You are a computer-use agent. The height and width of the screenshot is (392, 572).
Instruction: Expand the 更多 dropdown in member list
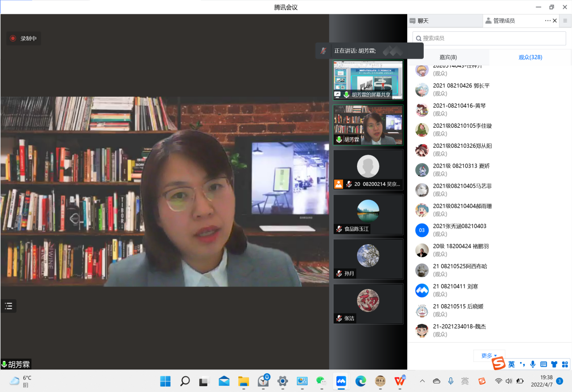pyautogui.click(x=489, y=356)
